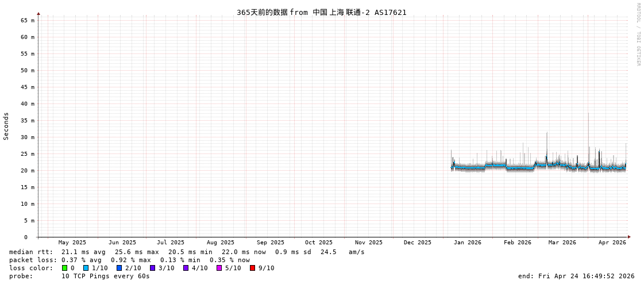This screenshot has width=644, height=284.
Task: Click the graph title mentioning AS17621
Action: click(x=321, y=12)
